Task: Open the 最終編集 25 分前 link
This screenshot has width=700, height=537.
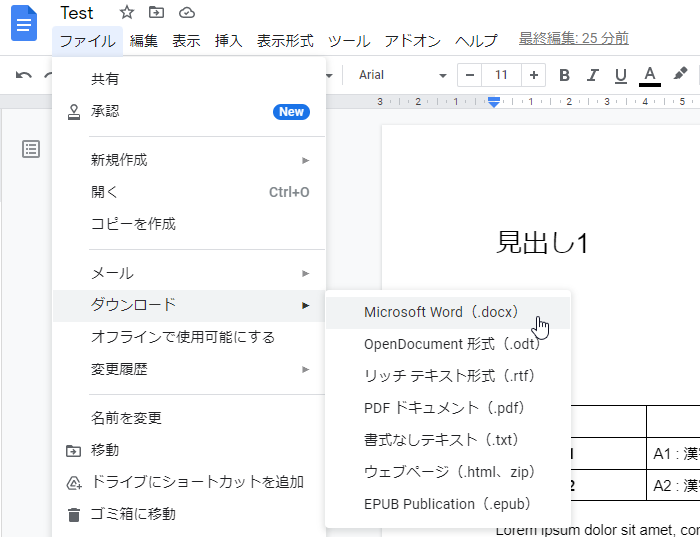Action: tap(573, 39)
